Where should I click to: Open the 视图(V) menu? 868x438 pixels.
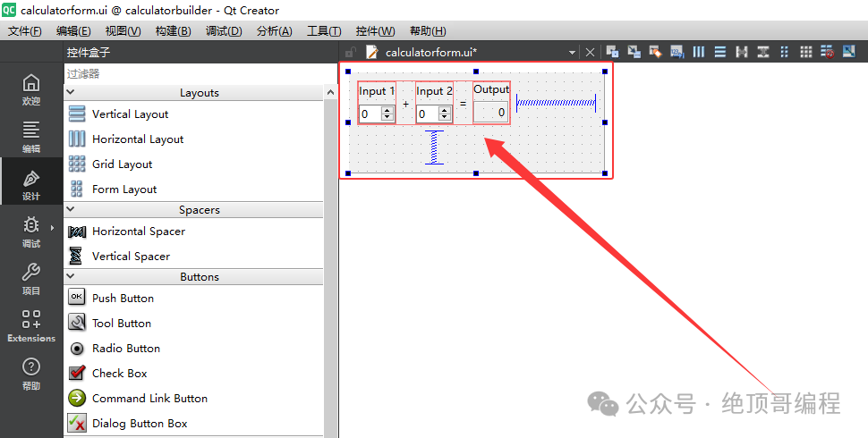tap(123, 31)
